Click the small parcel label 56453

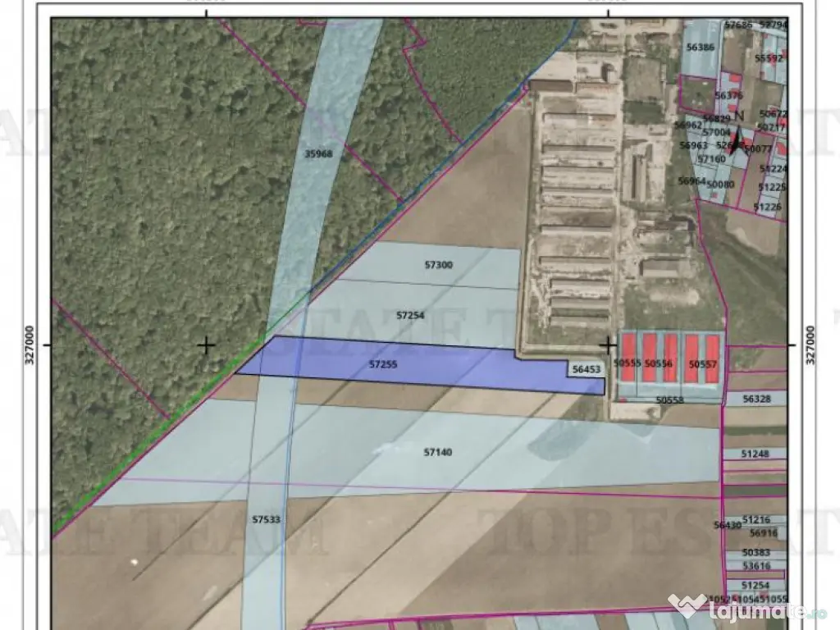click(587, 370)
